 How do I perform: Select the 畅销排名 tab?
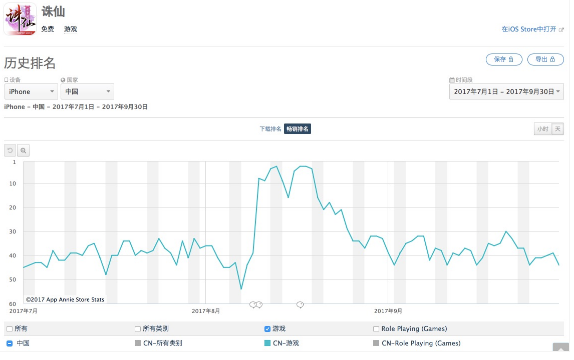pos(297,129)
